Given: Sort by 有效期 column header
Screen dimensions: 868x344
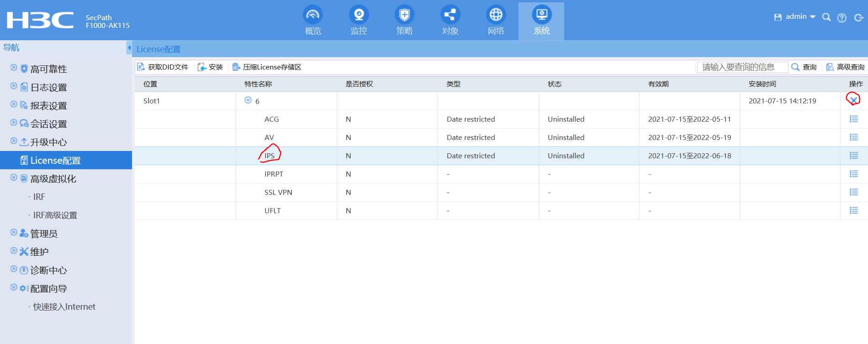Looking at the screenshot, I should [658, 84].
